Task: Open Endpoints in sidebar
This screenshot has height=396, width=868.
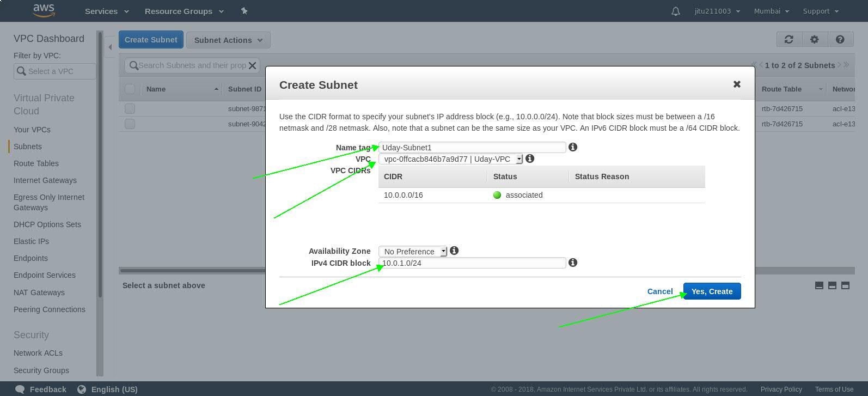Action: click(30, 258)
